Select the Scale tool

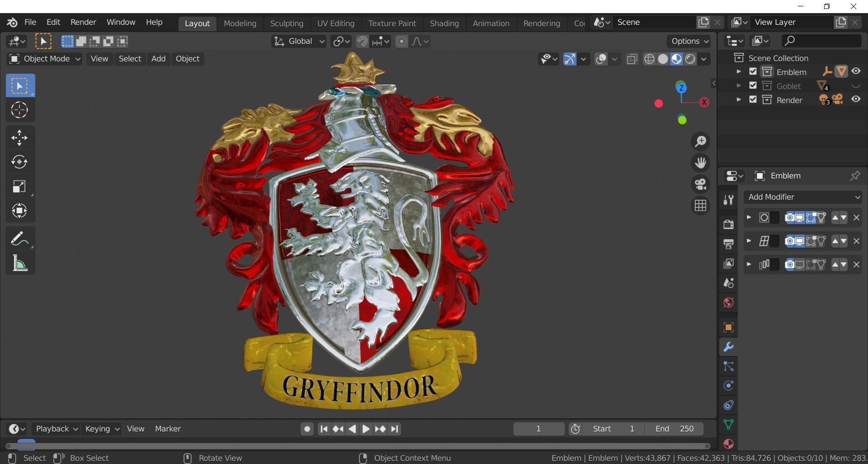[20, 186]
